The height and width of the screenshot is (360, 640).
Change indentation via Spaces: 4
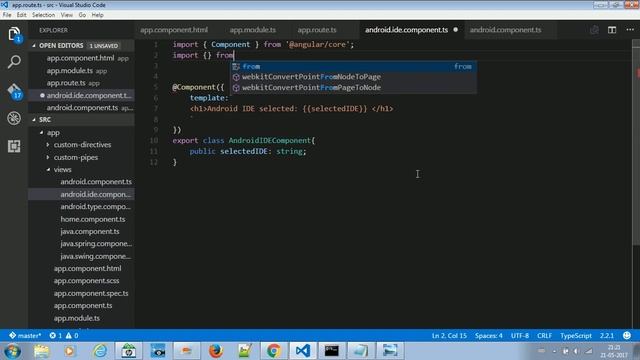(489, 336)
